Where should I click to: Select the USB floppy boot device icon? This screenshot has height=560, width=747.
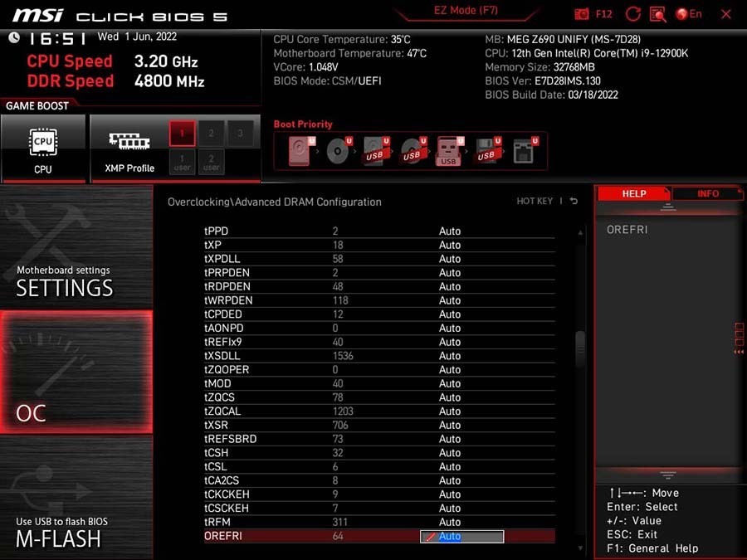tap(488, 151)
